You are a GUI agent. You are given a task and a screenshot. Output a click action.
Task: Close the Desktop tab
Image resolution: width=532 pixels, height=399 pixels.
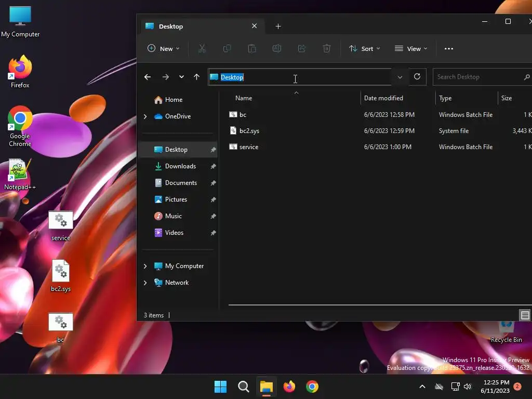(x=254, y=26)
